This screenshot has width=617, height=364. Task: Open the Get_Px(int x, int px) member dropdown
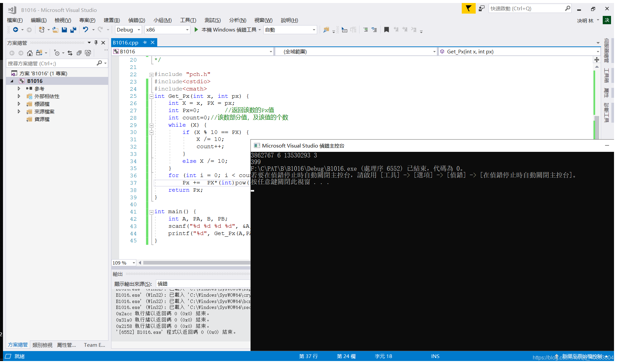coord(519,52)
